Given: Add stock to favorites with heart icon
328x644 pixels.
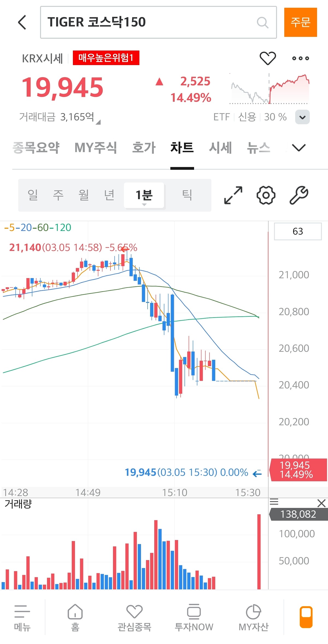Looking at the screenshot, I should coord(268,58).
